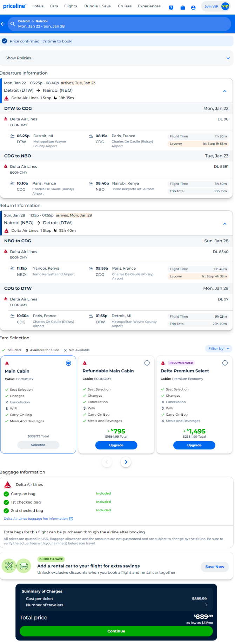This screenshot has height=644, width=235.
Task: Click the 1st Stop 4h 35m layover
Action: (x=214, y=276)
